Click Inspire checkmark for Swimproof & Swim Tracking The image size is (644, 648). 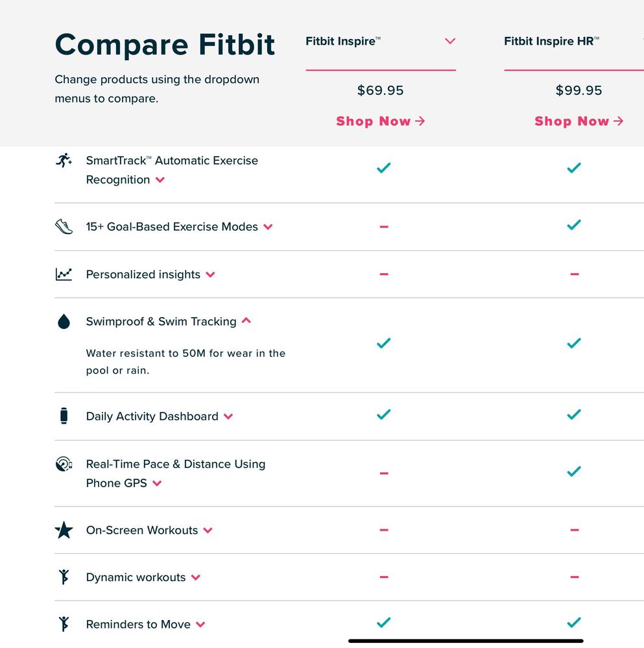coord(384,343)
